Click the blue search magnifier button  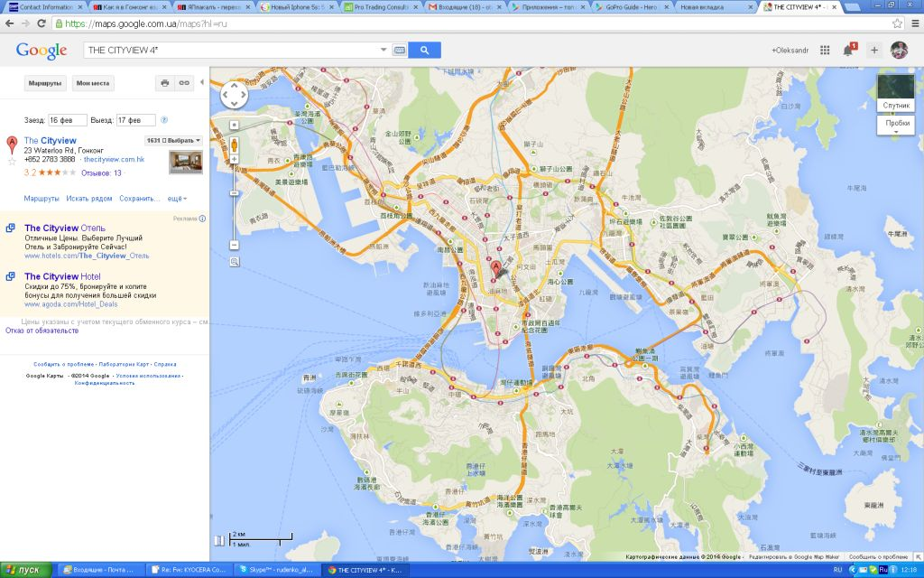click(424, 51)
